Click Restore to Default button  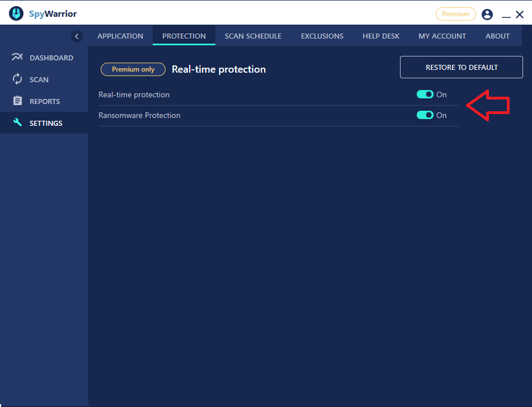[462, 67]
